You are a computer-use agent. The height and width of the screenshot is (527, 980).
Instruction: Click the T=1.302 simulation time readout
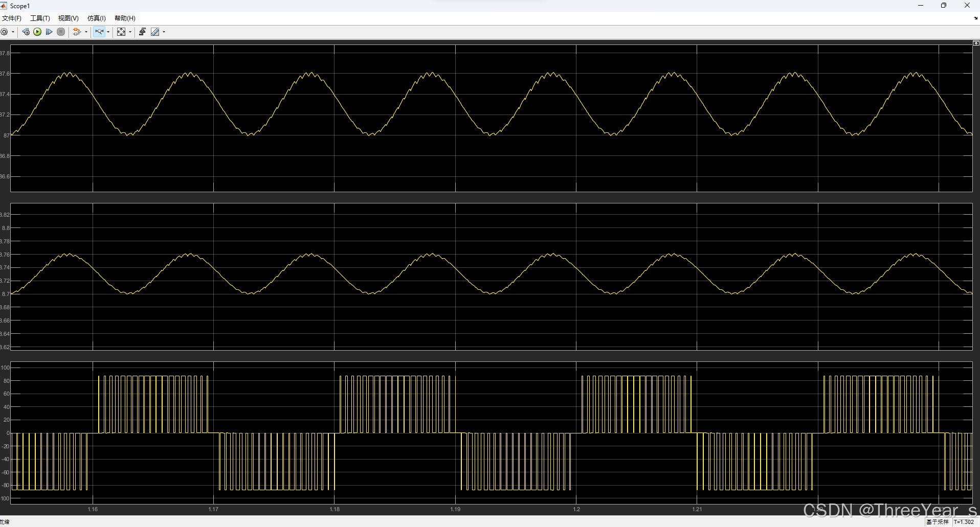(x=964, y=522)
